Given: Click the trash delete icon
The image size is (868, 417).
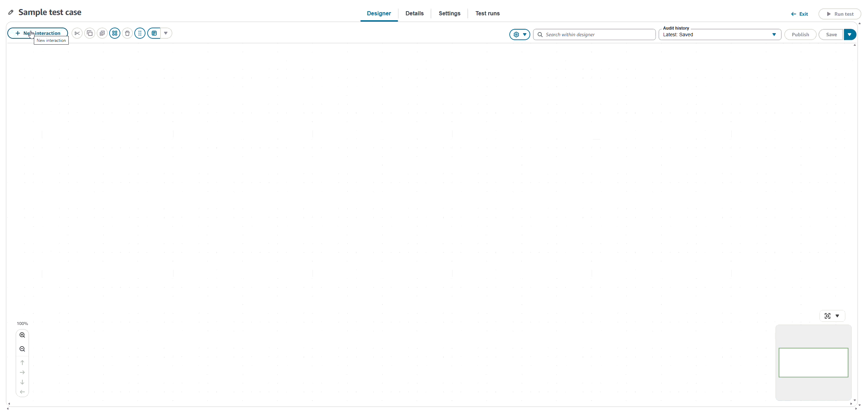Looking at the screenshot, I should point(127,33).
